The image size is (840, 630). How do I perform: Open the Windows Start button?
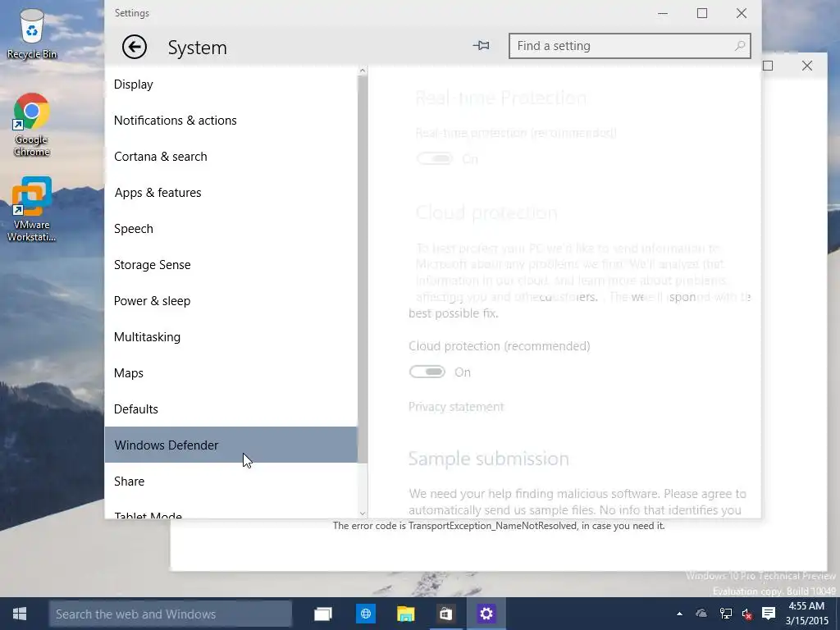(x=20, y=614)
